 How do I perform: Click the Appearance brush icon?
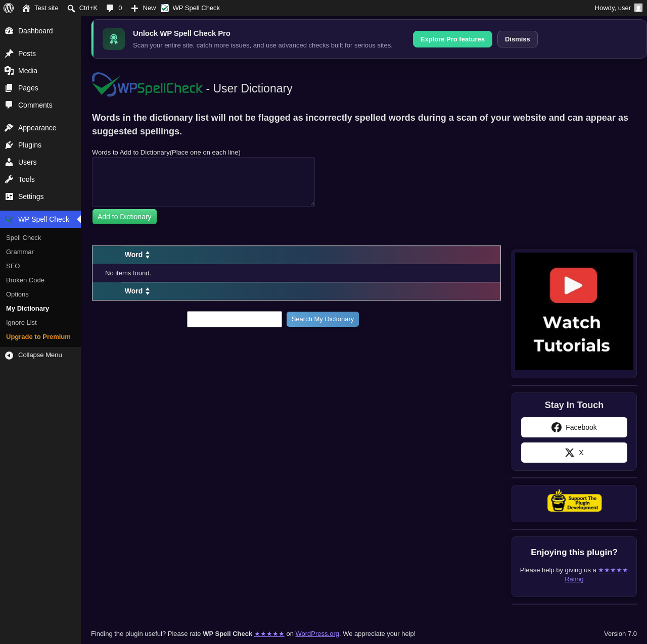9,128
